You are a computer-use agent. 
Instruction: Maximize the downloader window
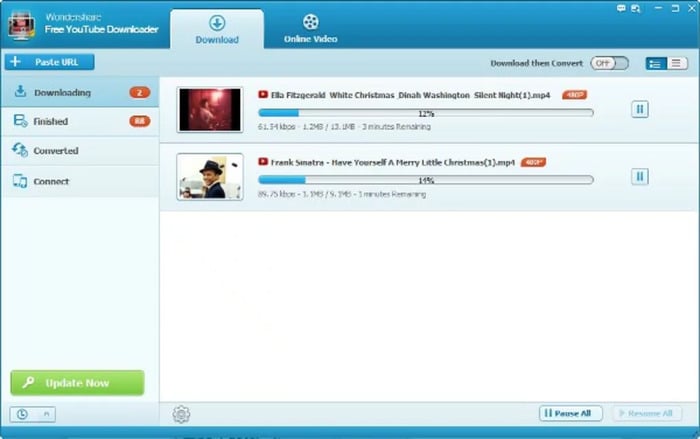[675, 8]
